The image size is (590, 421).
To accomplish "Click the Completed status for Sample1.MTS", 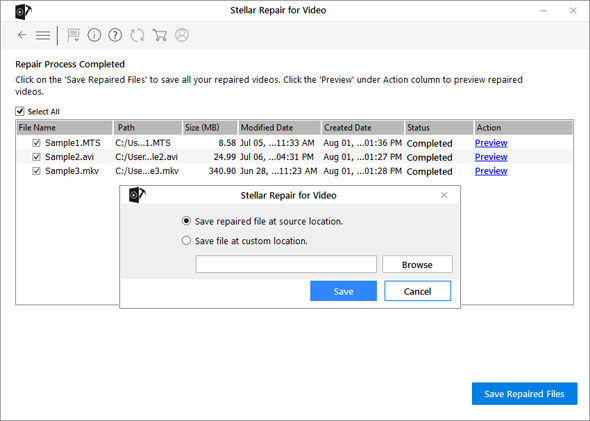I will 429,143.
